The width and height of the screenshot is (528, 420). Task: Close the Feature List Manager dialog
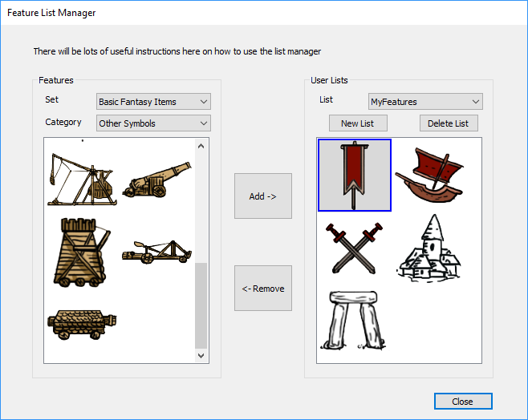(x=462, y=402)
